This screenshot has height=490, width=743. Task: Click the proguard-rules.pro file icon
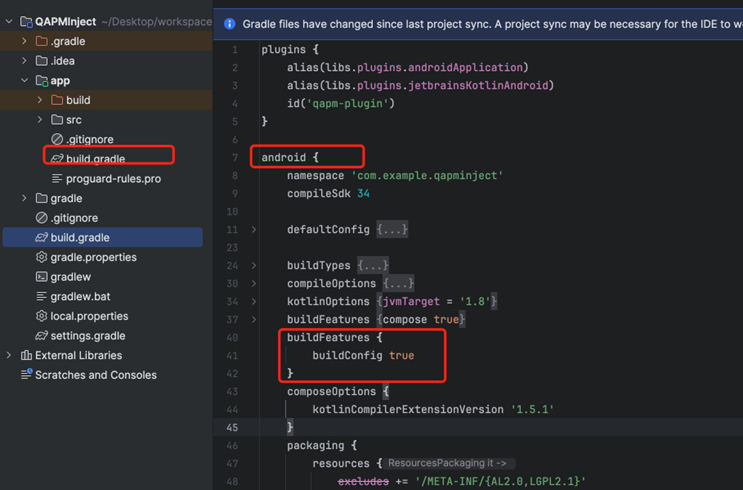point(57,179)
